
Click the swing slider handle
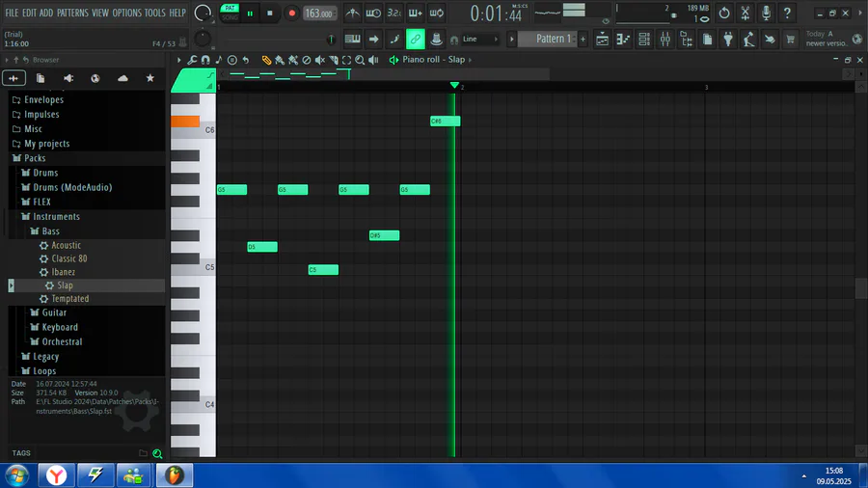[x=331, y=40]
